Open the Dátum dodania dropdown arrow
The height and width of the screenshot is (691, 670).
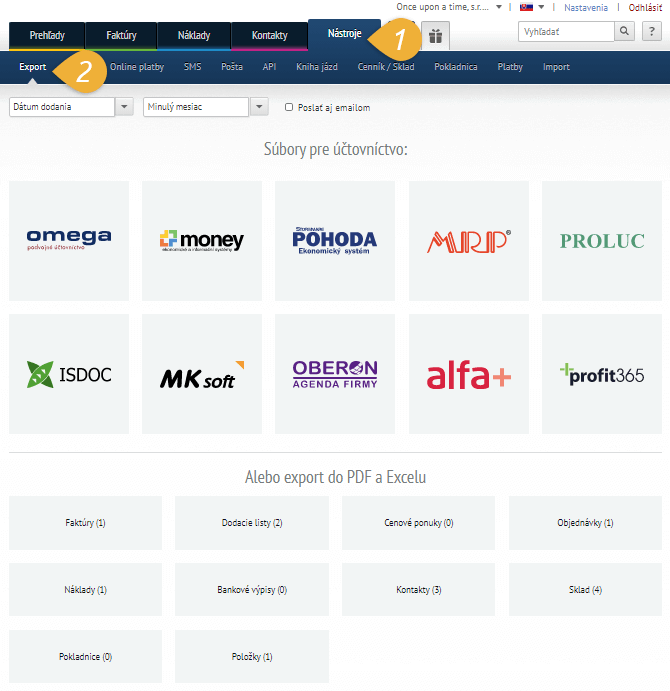(124, 107)
